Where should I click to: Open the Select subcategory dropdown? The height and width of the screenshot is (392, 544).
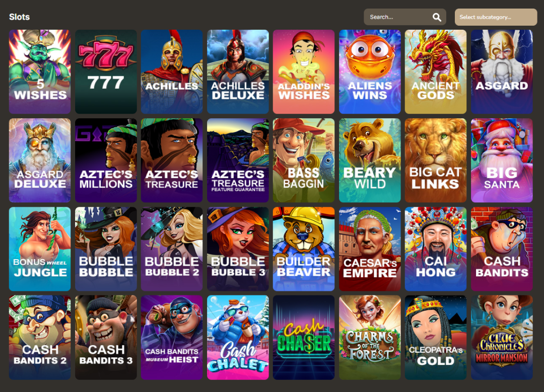coord(496,17)
